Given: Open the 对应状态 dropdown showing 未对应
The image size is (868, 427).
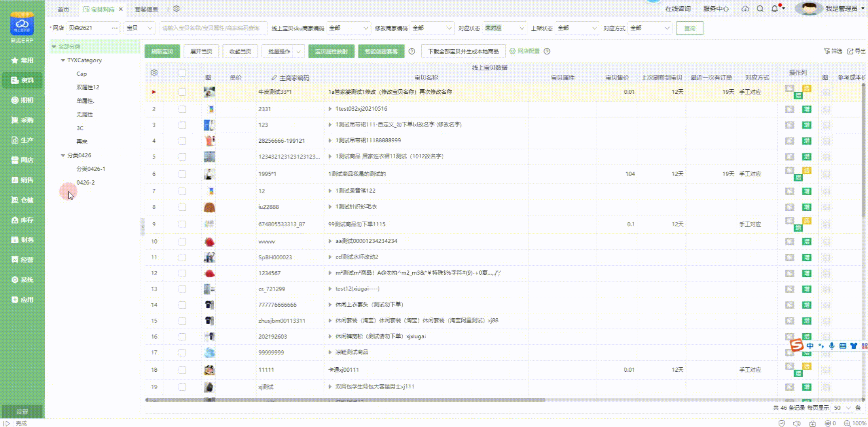Looking at the screenshot, I should pos(505,28).
